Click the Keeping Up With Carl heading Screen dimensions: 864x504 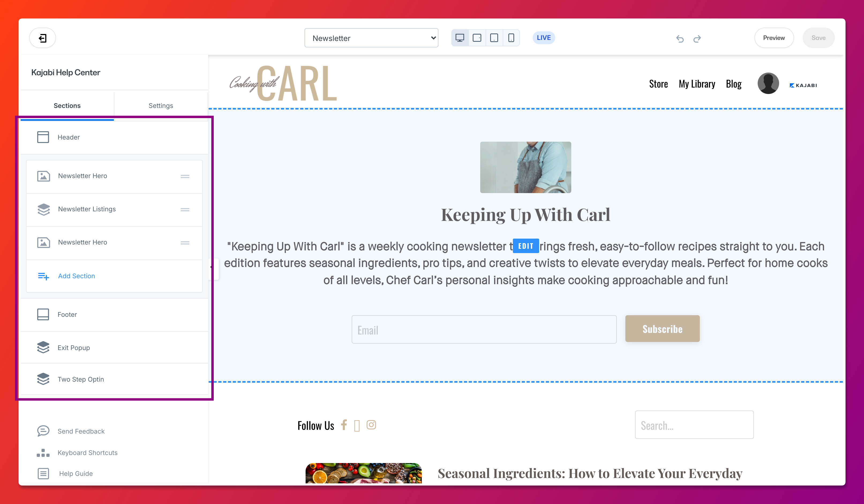pos(525,215)
